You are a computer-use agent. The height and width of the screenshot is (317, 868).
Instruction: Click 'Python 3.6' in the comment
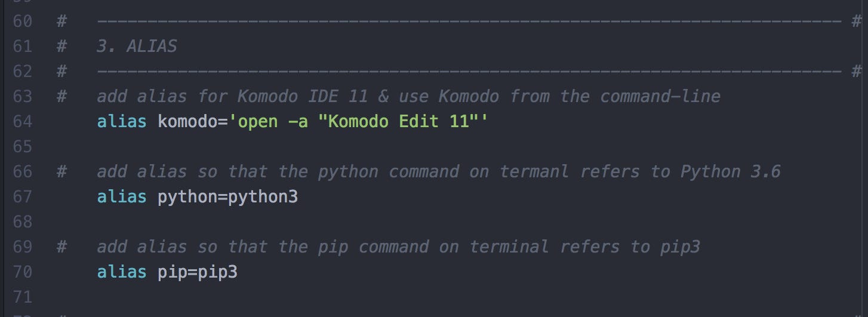click(731, 171)
